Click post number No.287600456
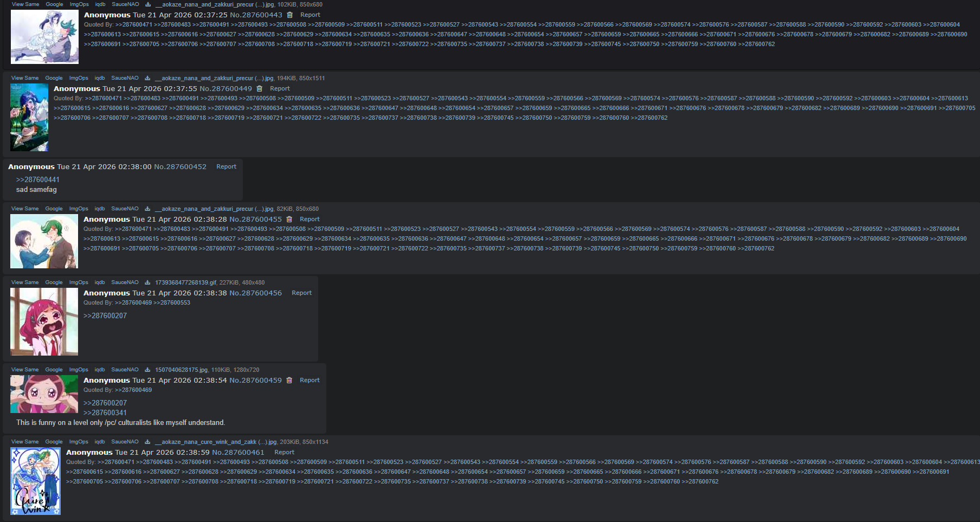The image size is (980, 522). (x=255, y=293)
